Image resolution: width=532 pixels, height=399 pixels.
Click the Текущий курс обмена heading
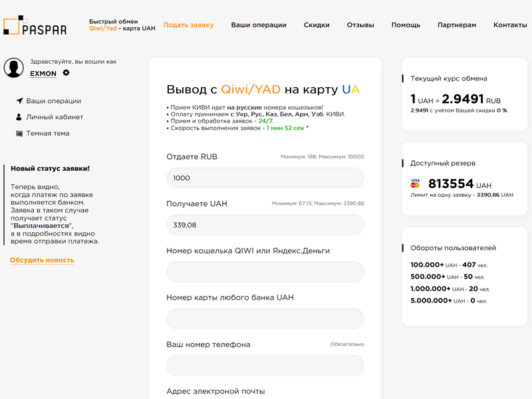point(448,78)
